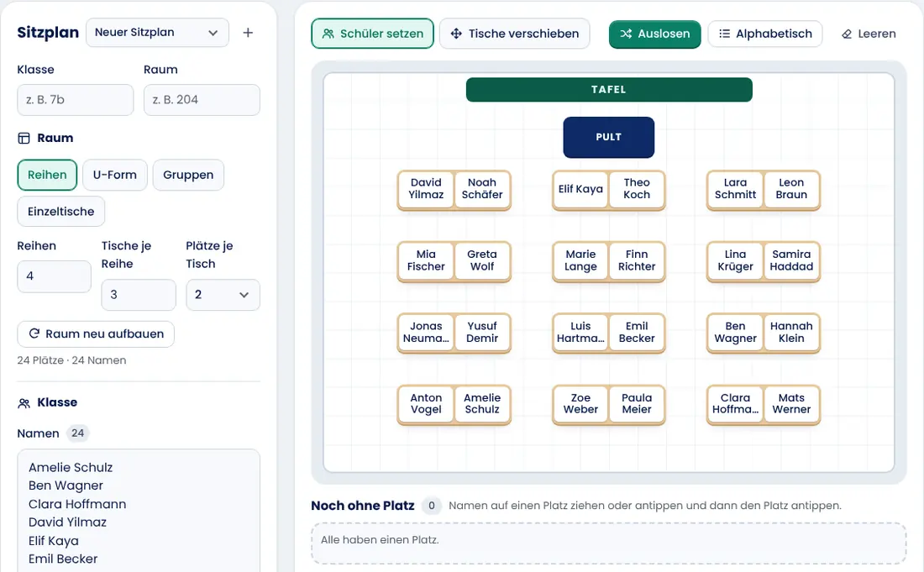Click Clara Hoffmann in the Namen list
Viewport: 924px width, 572px height.
tap(77, 504)
